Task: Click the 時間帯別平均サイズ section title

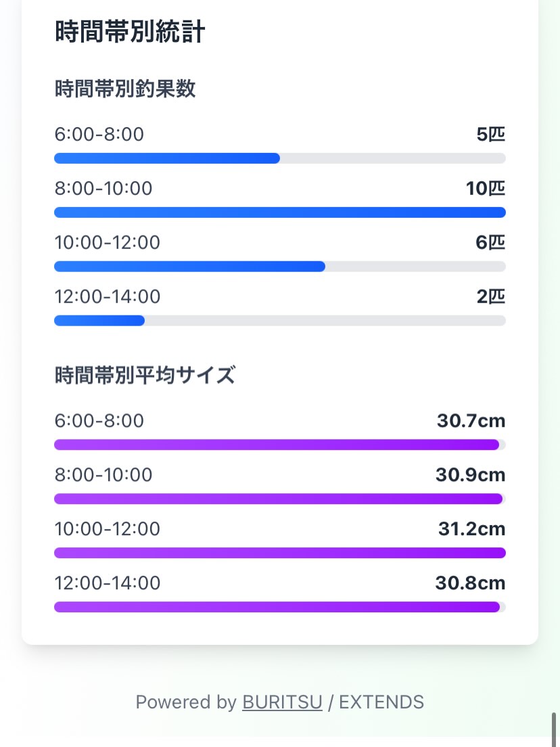Action: point(145,375)
